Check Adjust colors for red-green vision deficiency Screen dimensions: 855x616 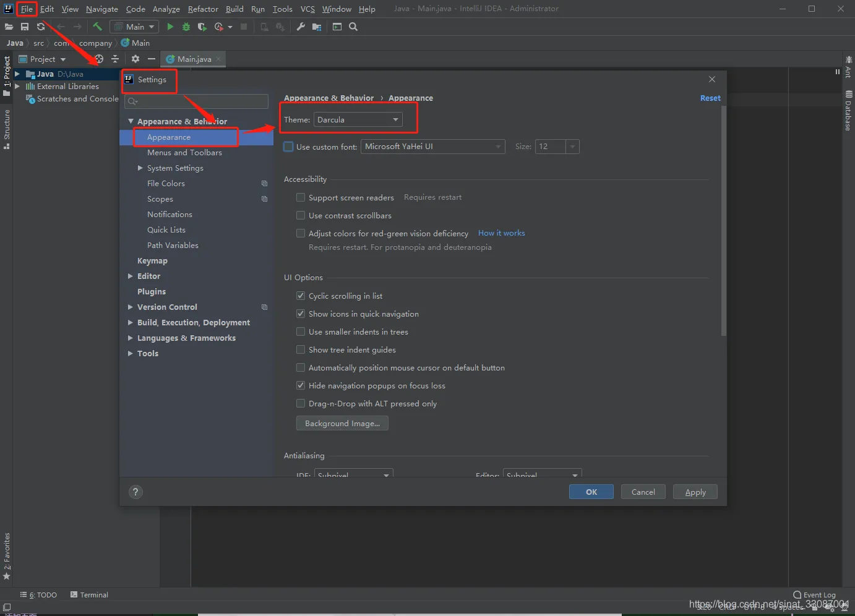click(x=301, y=233)
